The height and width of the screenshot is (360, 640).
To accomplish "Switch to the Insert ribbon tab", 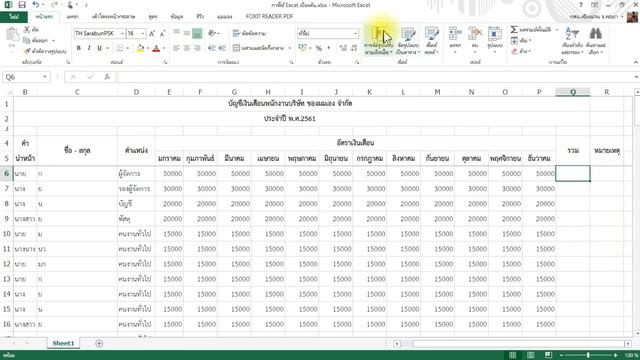I will coord(72,17).
